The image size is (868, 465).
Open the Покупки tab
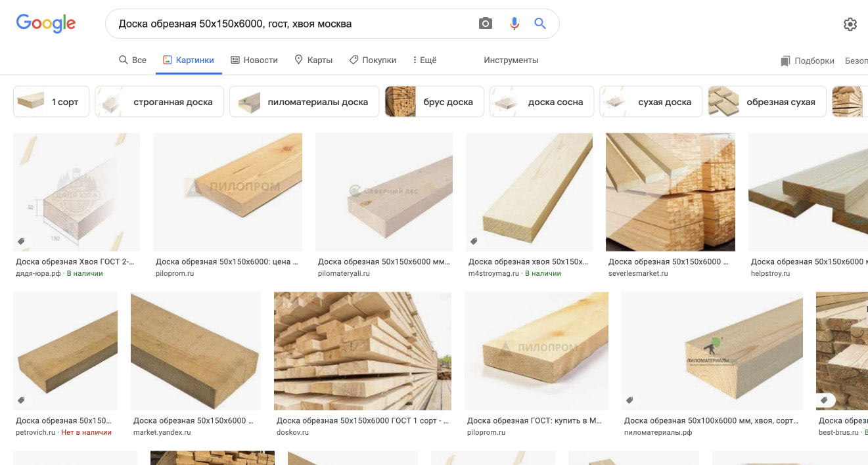pos(373,59)
